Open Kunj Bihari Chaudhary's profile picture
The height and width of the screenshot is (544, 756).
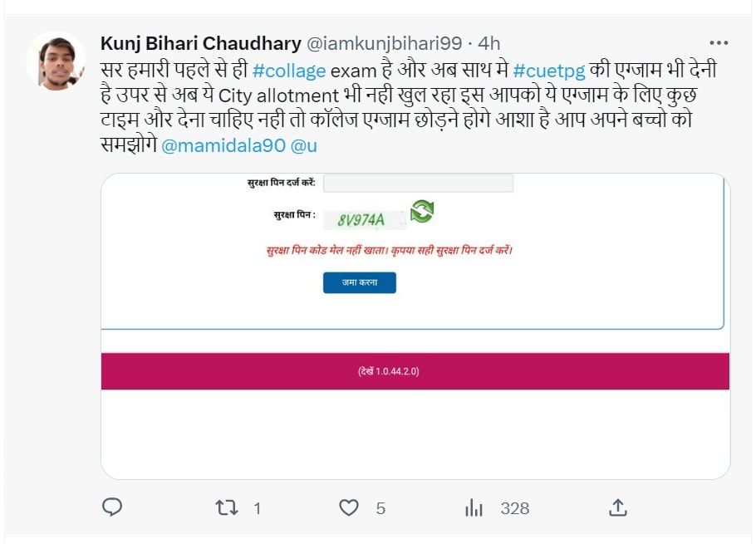tap(56, 61)
